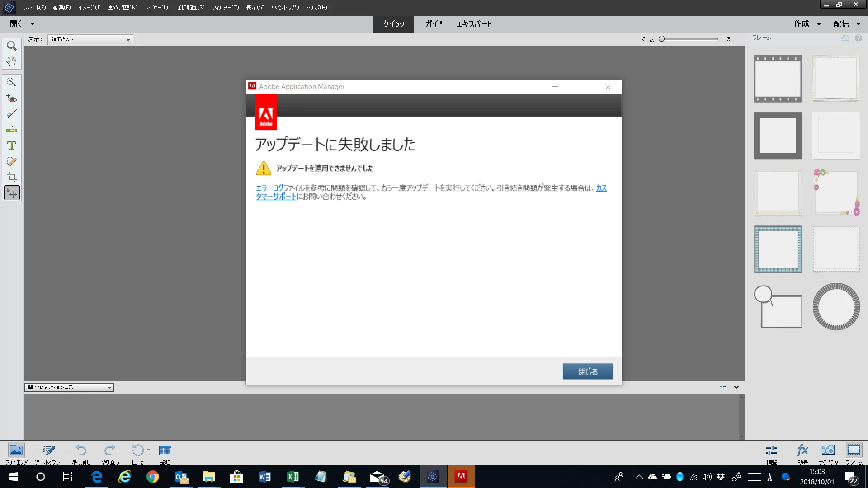Expand the Create (作成) dropdown
This screenshot has height=488, width=868.
click(x=807, y=24)
